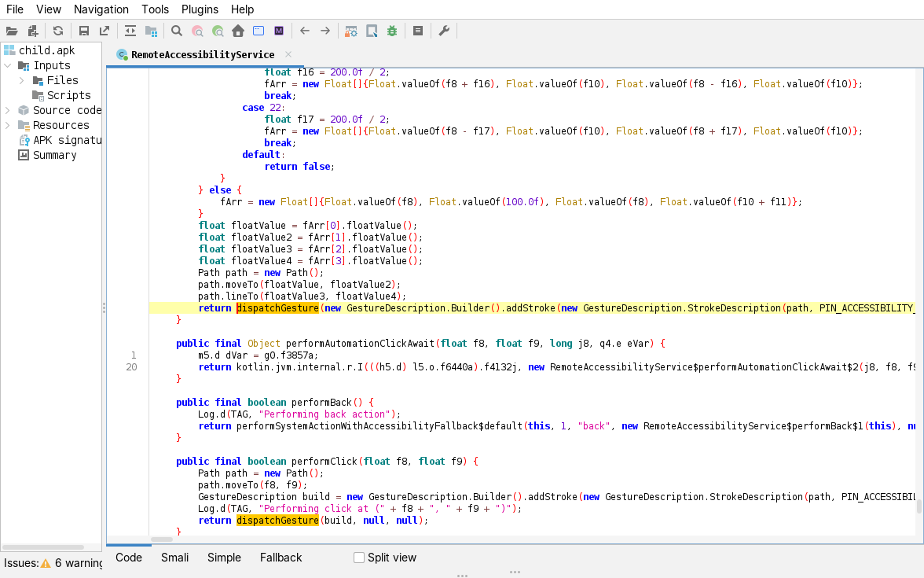Open the Summary tree item label

[55, 155]
